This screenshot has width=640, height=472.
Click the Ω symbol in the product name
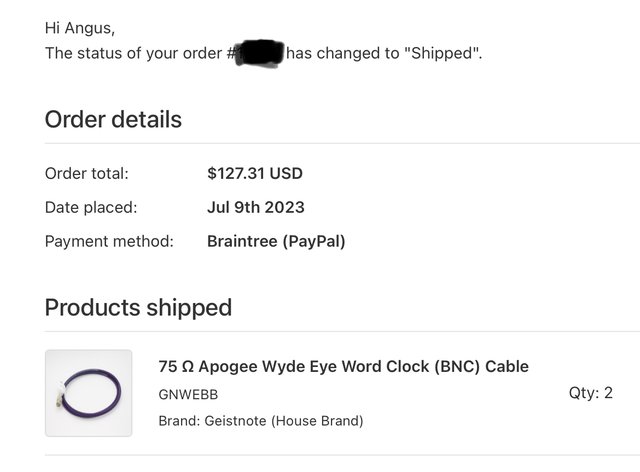(188, 366)
